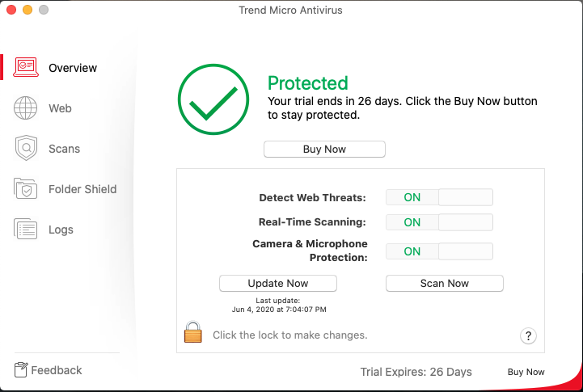Open the Folder Shield icon
Image resolution: width=583 pixels, height=392 pixels.
click(x=26, y=189)
